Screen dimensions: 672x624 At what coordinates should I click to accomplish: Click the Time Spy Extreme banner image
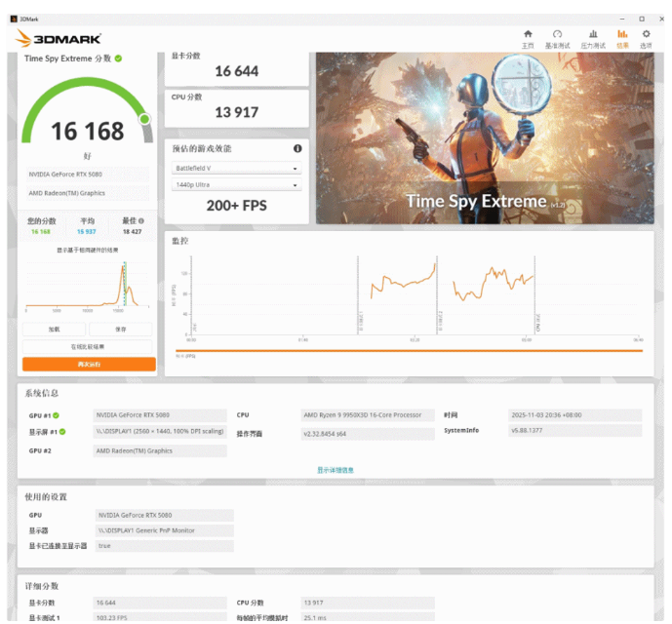coord(484,137)
